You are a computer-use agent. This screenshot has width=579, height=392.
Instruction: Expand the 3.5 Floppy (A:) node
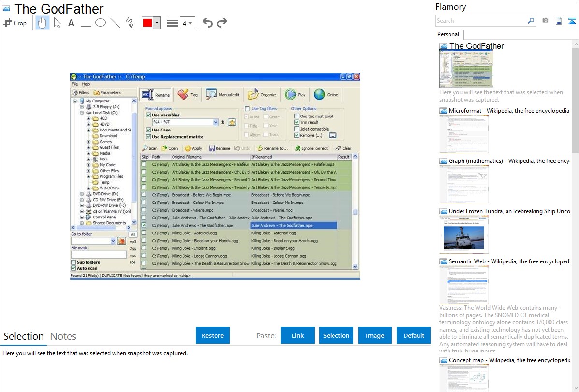82,107
